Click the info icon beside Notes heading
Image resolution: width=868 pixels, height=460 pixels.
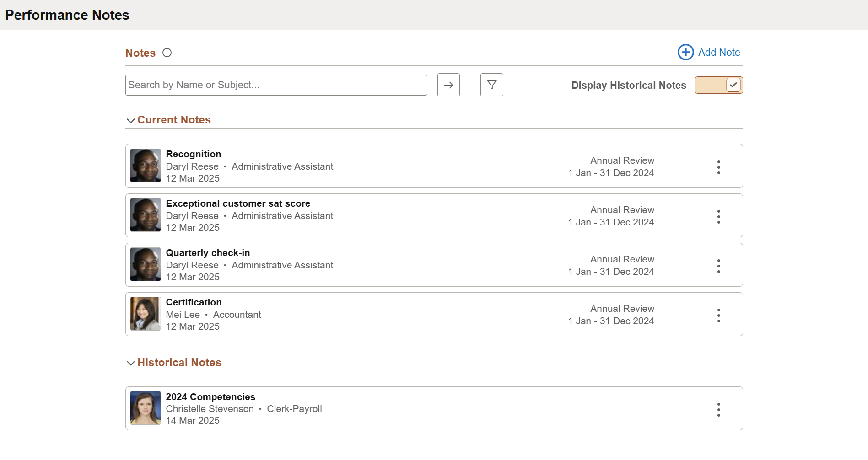[x=167, y=53]
